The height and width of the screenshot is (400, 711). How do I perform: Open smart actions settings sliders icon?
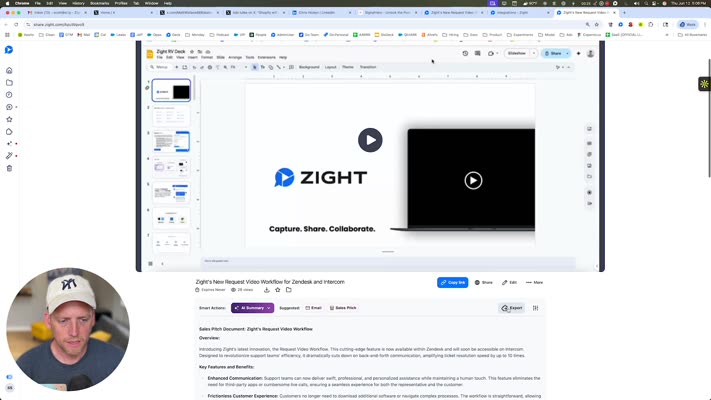pos(536,308)
